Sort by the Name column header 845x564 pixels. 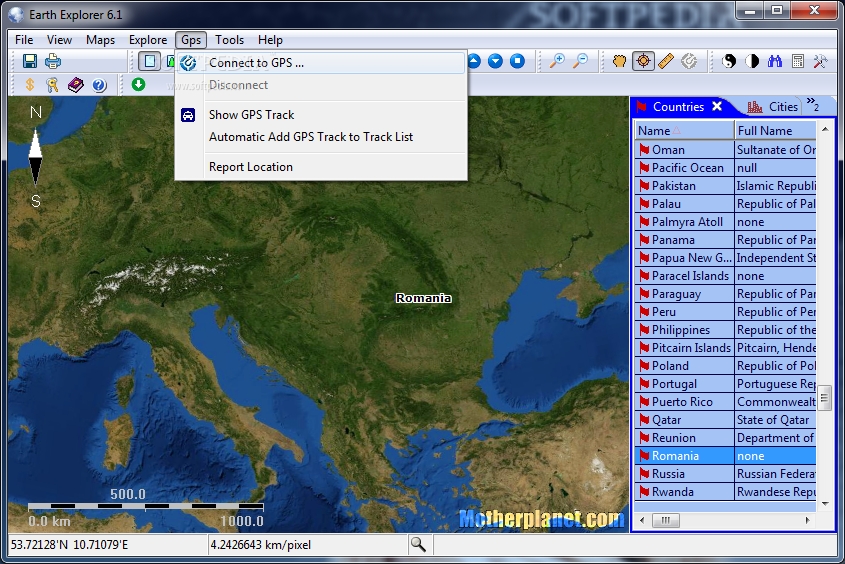684,130
